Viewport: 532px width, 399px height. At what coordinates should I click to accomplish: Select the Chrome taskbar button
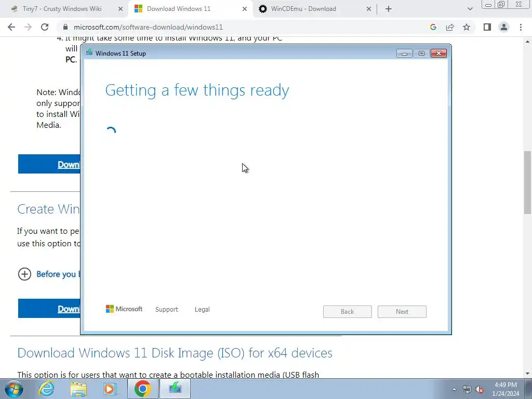pos(142,389)
